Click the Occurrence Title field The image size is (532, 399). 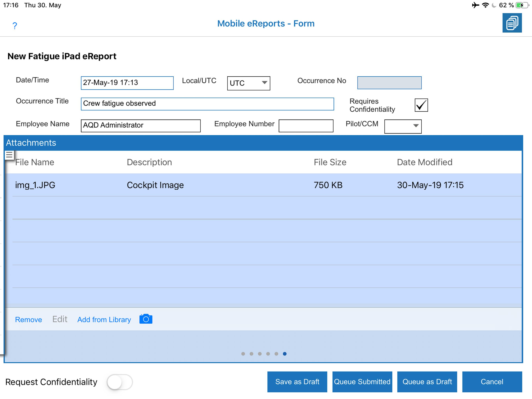[x=207, y=104]
